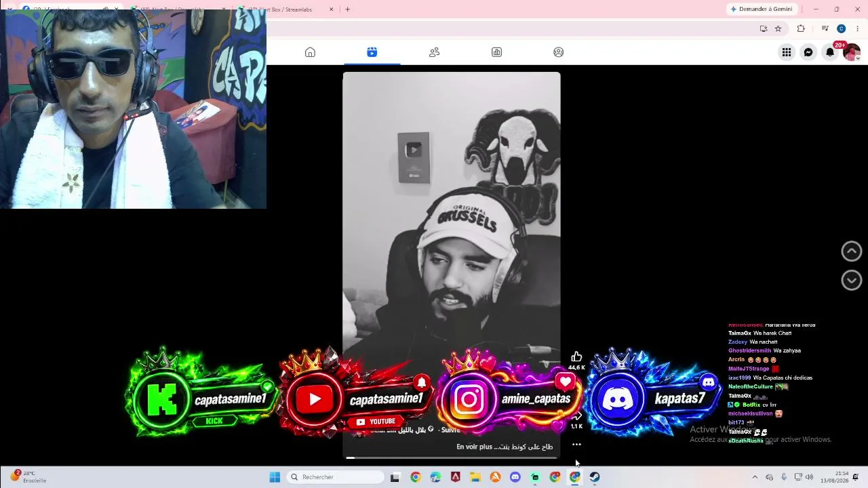Show hidden system tray icons
This screenshot has width=868, height=488.
755,477
